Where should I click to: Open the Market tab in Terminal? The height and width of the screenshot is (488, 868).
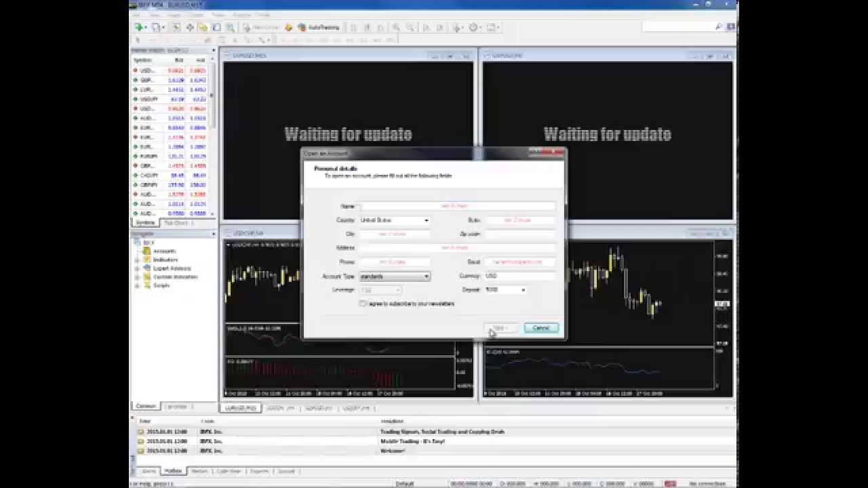[199, 470]
